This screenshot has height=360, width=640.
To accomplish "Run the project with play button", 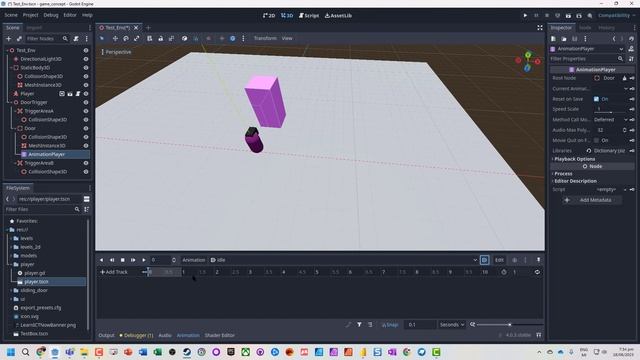I will (x=525, y=16).
